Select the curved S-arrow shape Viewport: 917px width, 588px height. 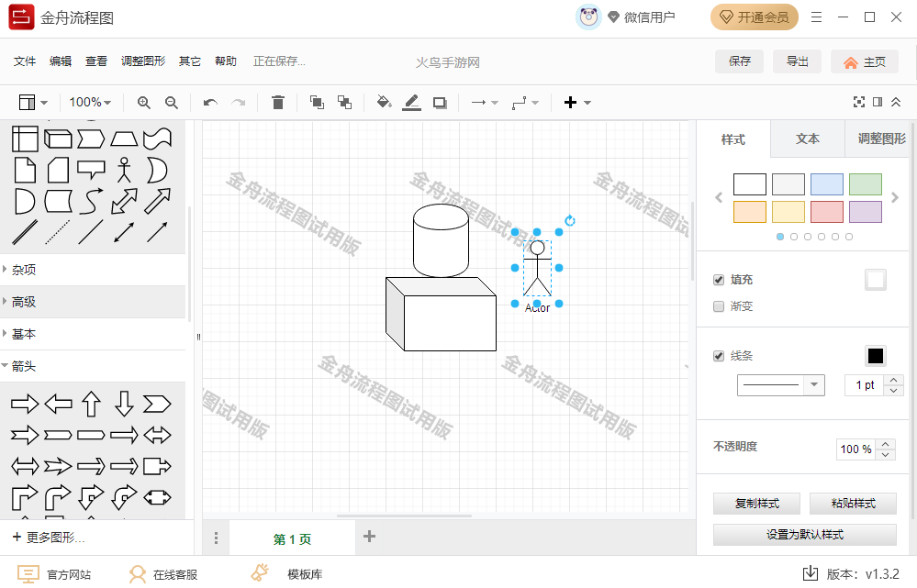(91, 202)
